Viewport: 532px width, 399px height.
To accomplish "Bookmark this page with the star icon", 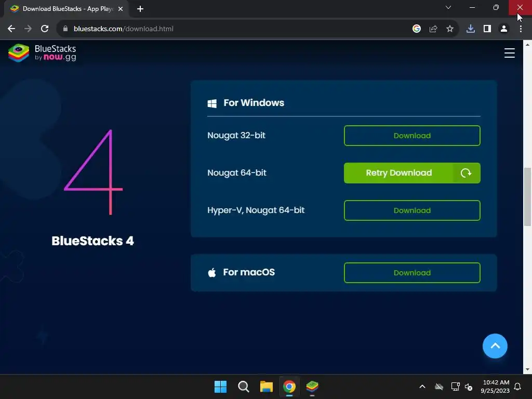I will [x=450, y=29].
